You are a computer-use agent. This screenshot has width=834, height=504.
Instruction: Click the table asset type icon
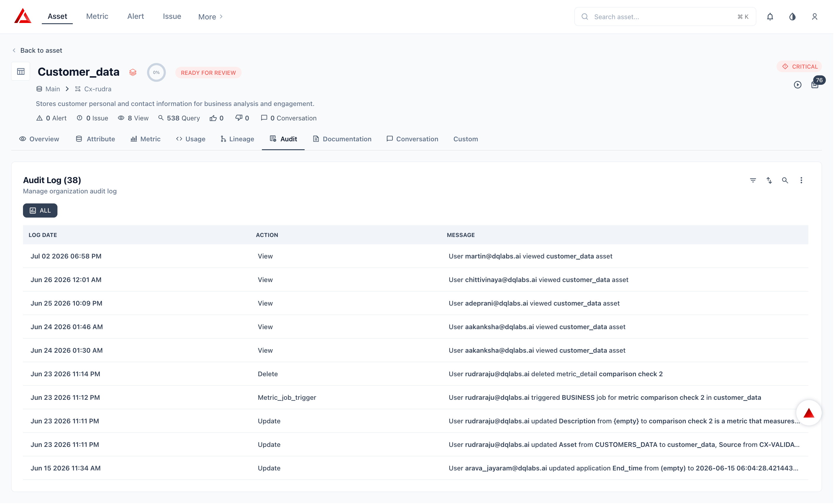click(21, 71)
